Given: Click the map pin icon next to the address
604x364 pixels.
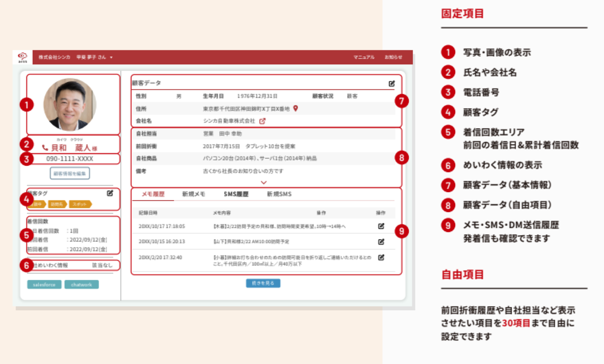Looking at the screenshot, I should [x=296, y=108].
